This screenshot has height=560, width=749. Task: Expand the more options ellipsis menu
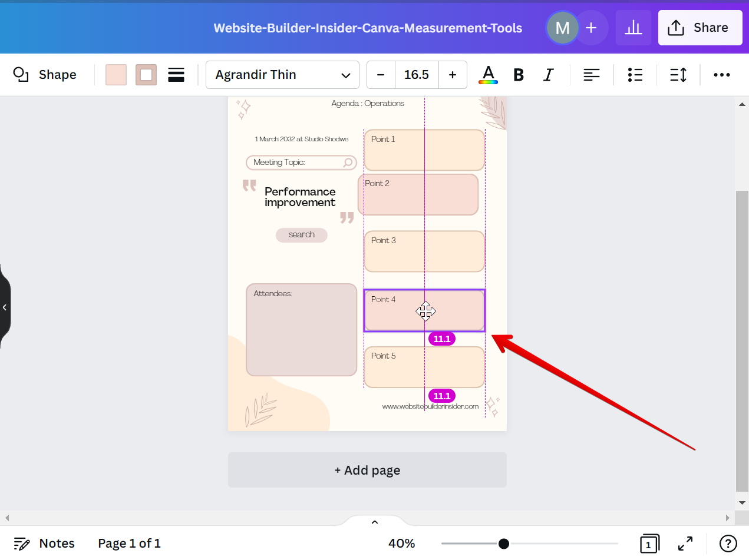(x=721, y=75)
